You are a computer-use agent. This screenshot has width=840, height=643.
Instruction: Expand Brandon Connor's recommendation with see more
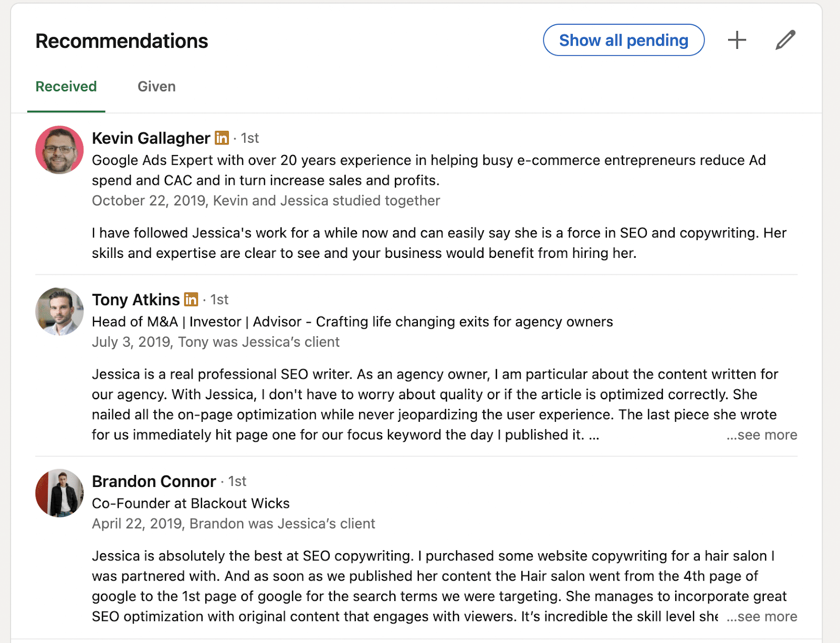coord(761,616)
